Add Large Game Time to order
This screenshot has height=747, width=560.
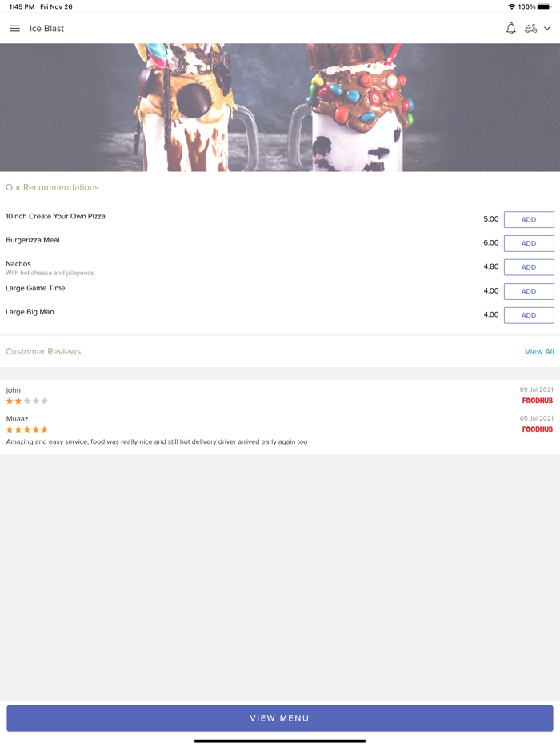point(529,292)
